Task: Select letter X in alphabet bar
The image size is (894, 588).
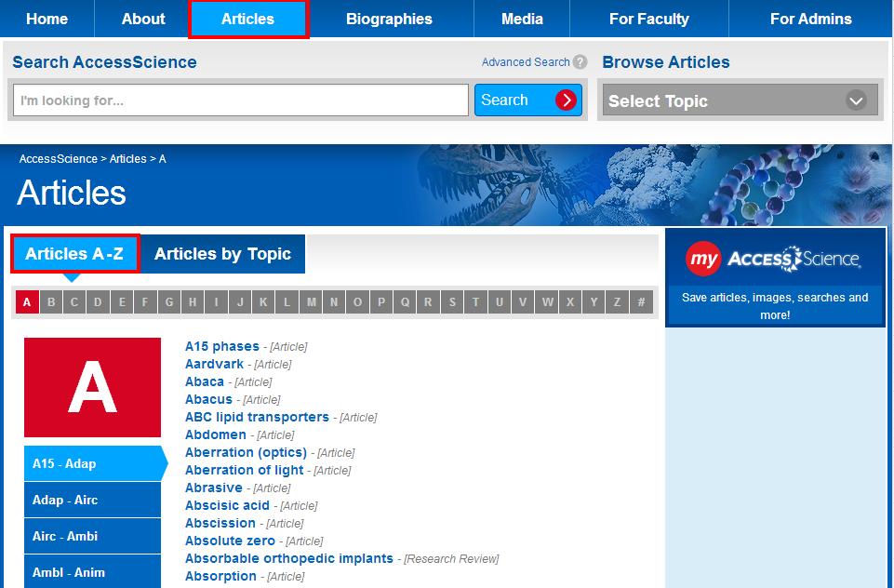Action: click(570, 301)
